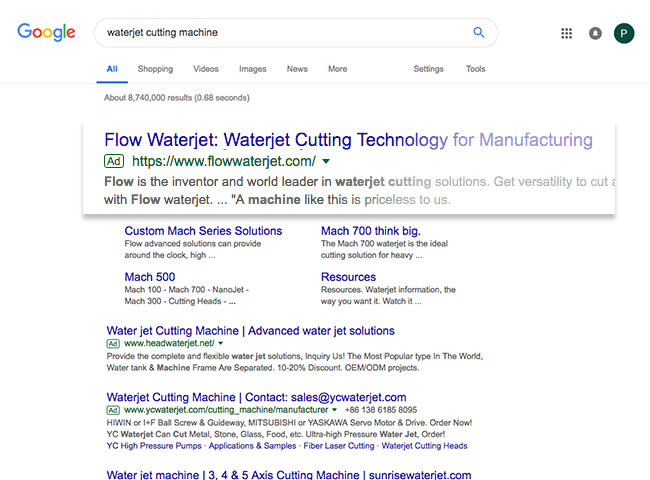Open Fiber Laser Cutting sitelink
Image resolution: width=650 pixels, height=480 pixels.
(x=339, y=446)
